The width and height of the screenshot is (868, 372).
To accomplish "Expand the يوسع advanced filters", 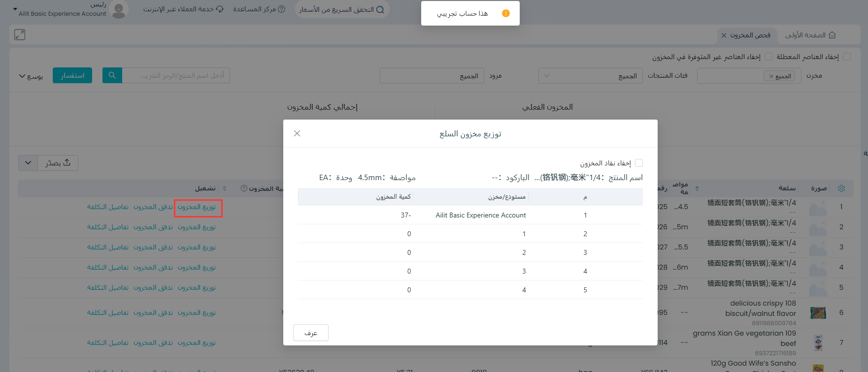I will [x=31, y=76].
